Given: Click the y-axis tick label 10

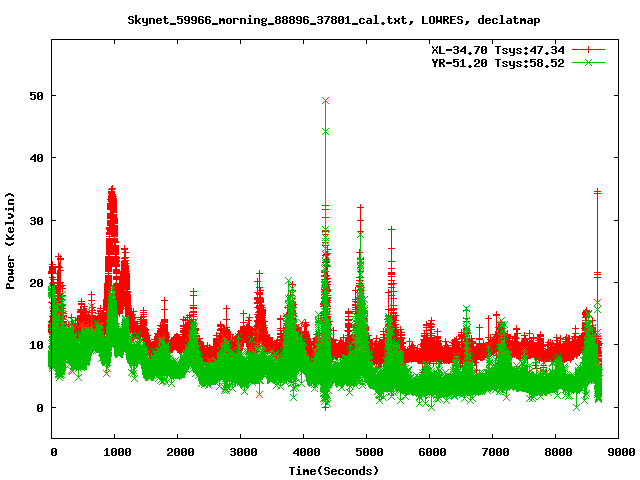Looking at the screenshot, I should (37, 345).
